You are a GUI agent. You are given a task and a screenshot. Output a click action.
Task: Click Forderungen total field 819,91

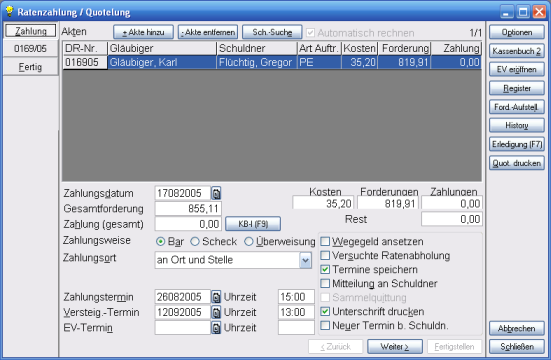(388, 203)
